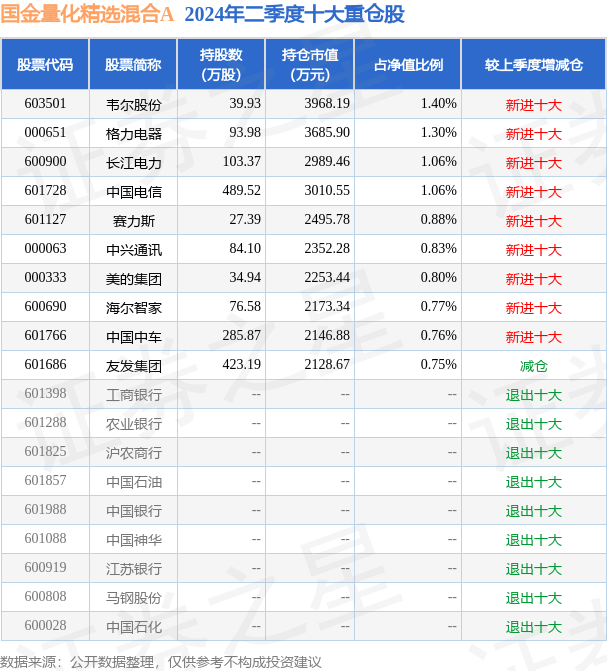
Task: Click share count 489.52
Action: pos(241,190)
